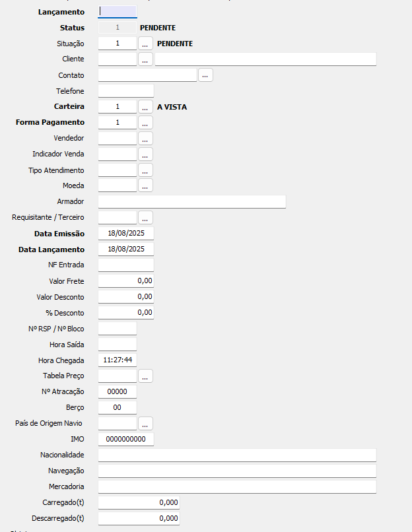
Task: Focus the Lançamento input field
Action: click(x=118, y=11)
